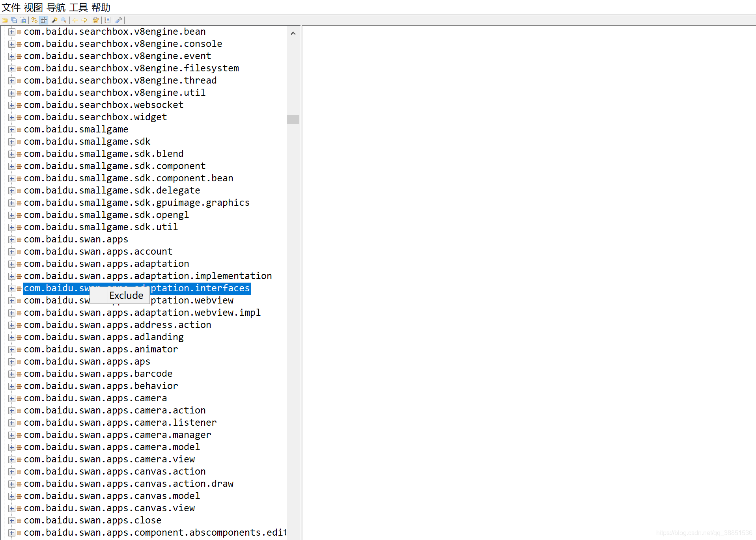Click package icon of com.baidu.swan.apps.adlanding

pos(19,337)
